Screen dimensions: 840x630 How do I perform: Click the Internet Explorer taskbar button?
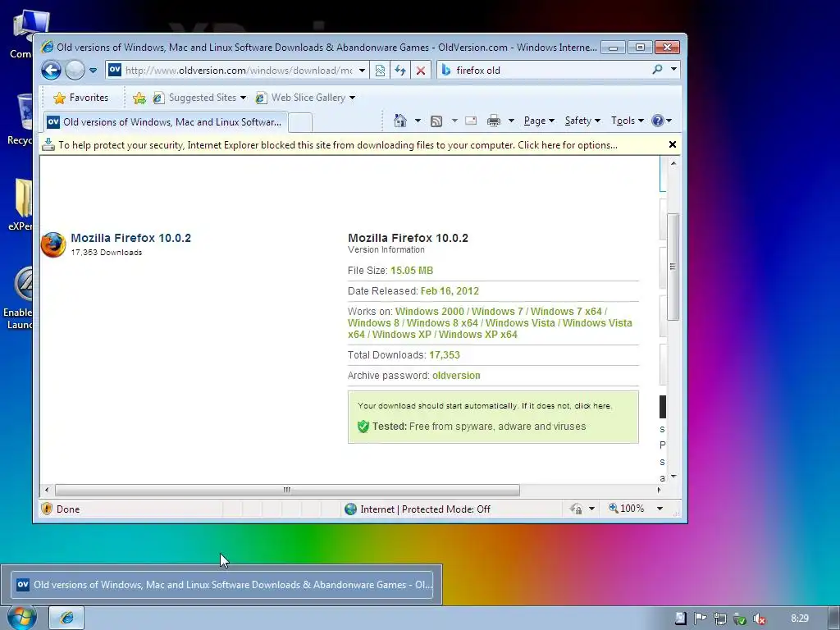click(67, 618)
